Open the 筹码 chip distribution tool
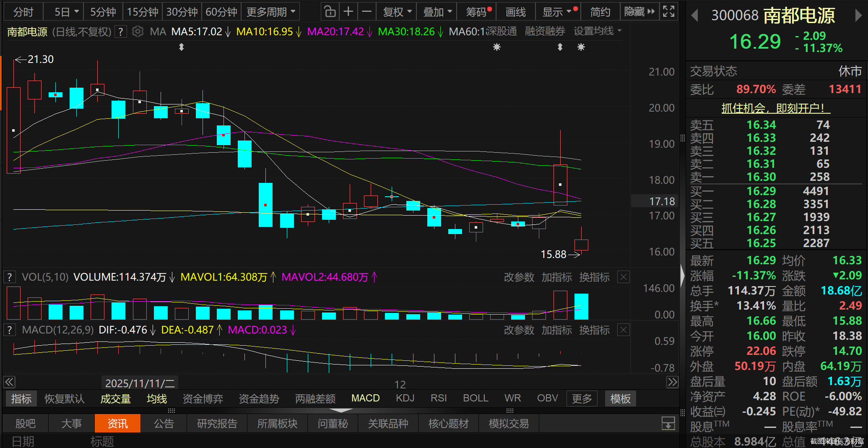 (476, 11)
